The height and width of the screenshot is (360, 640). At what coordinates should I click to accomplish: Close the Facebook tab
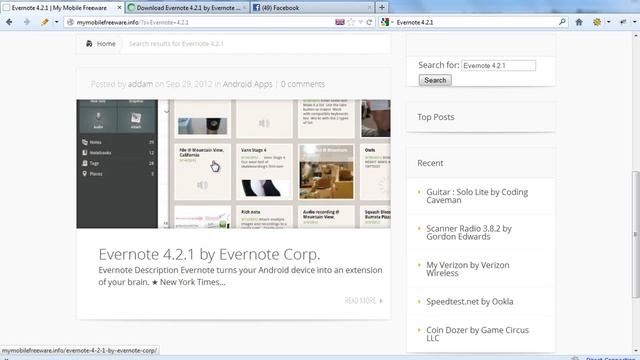[369, 8]
